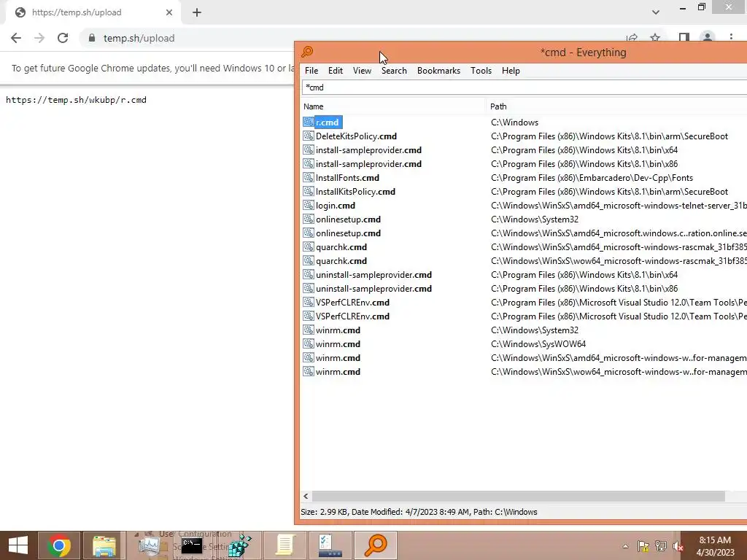Image resolution: width=747 pixels, height=560 pixels.
Task: Click the Windows Start button
Action: coord(18,545)
